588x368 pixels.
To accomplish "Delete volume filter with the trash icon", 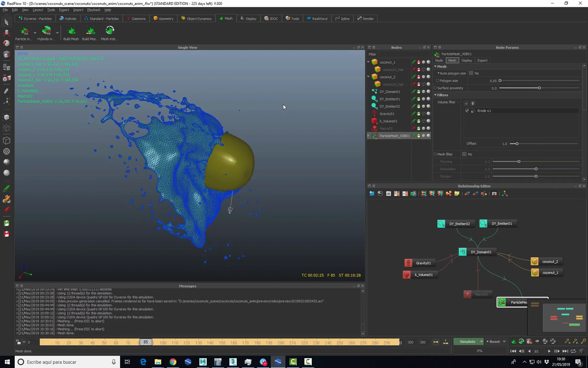I will click(x=473, y=104).
